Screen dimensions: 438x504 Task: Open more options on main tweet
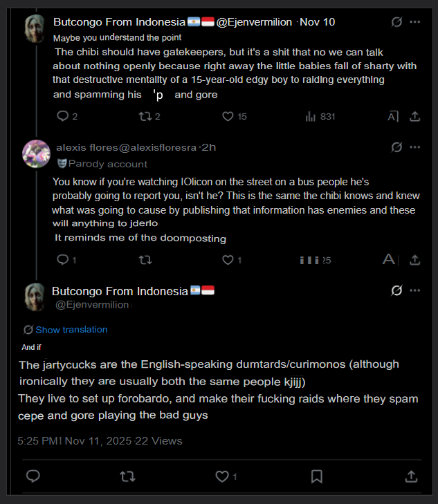pyautogui.click(x=415, y=291)
